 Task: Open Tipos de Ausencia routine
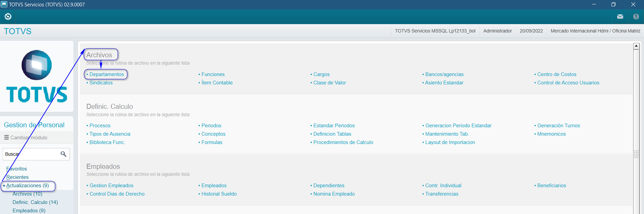110,134
